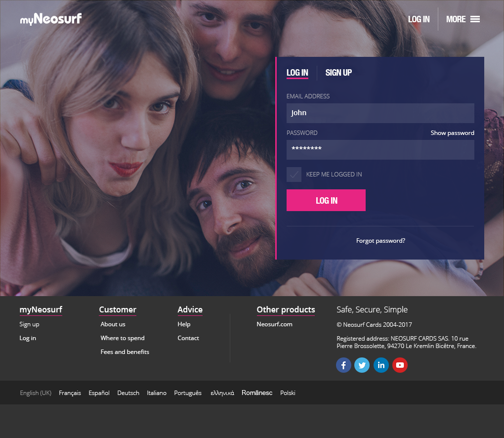Open the LinkedIn social icon
This screenshot has width=504, height=438.
(x=381, y=365)
